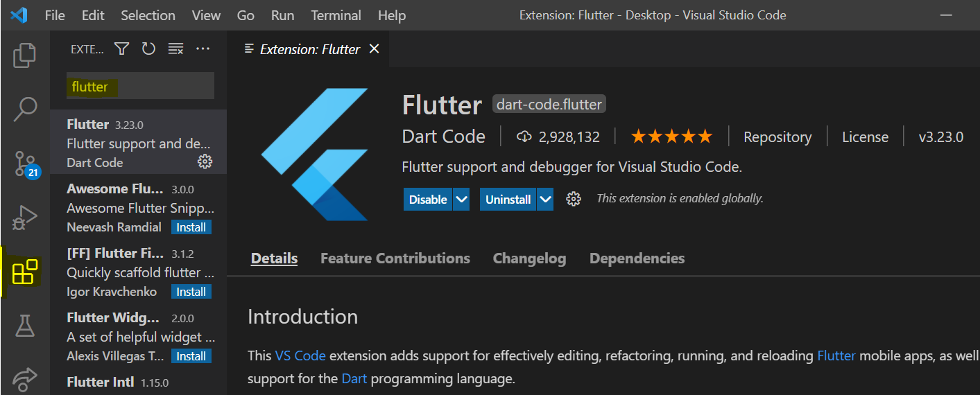Screen dimensions: 980x395
Task: Expand the Uninstall button dropdown arrow
Action: coord(545,200)
